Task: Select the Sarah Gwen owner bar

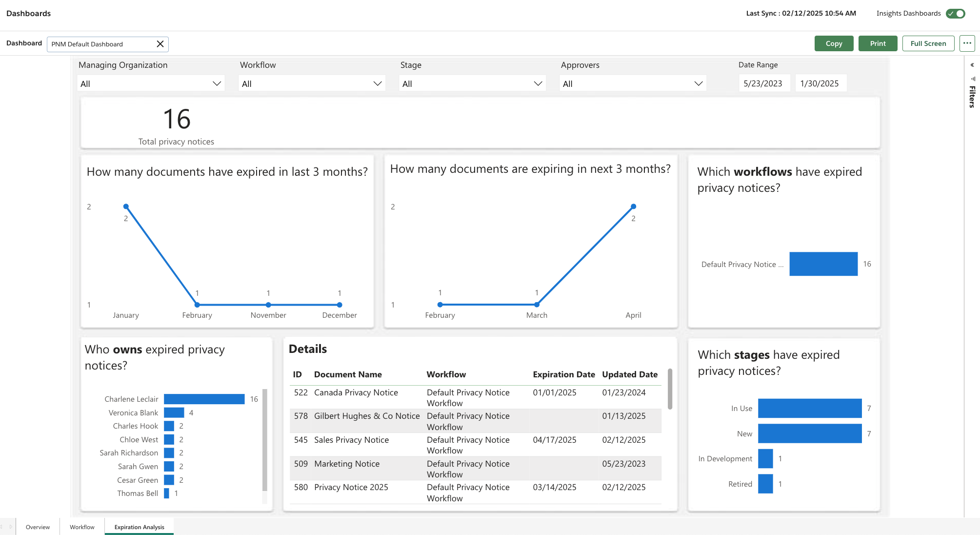Action: 169,467
